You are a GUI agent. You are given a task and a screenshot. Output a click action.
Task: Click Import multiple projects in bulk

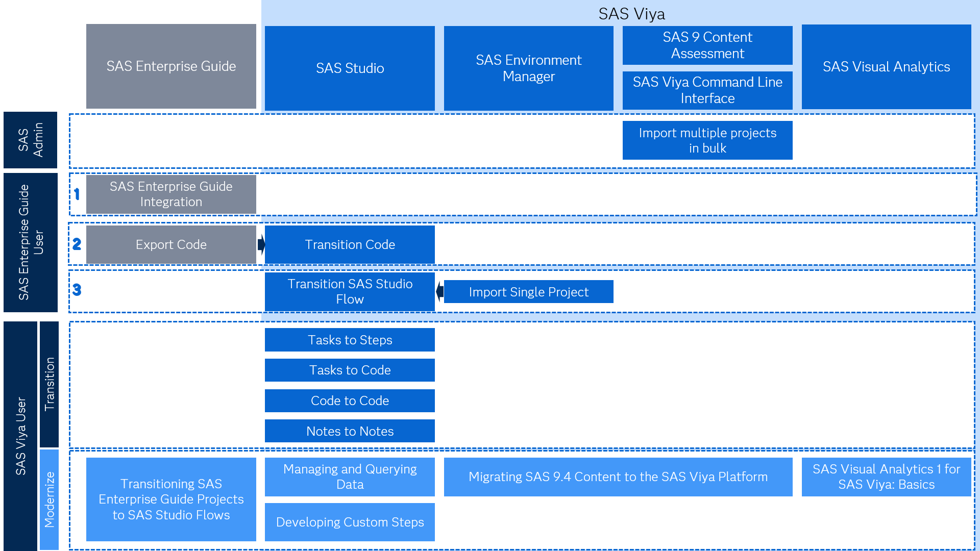(707, 140)
